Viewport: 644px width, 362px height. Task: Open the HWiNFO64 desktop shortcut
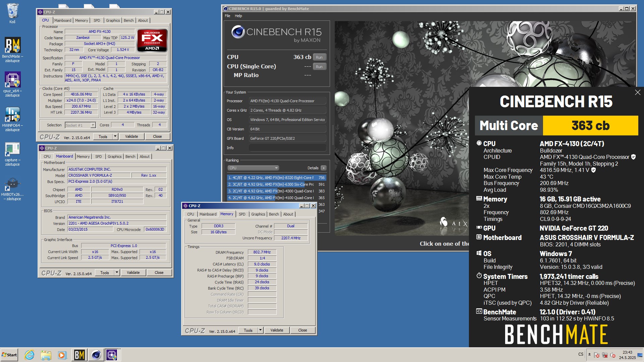pos(12,118)
